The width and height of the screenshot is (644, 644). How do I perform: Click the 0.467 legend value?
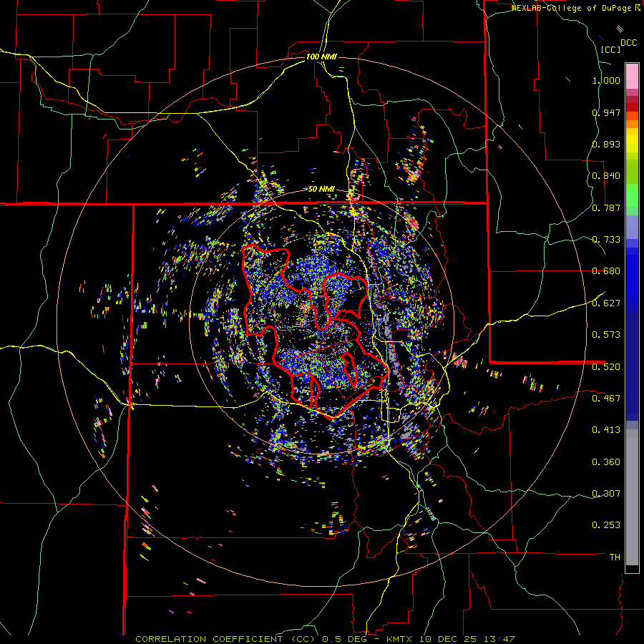pos(606,399)
